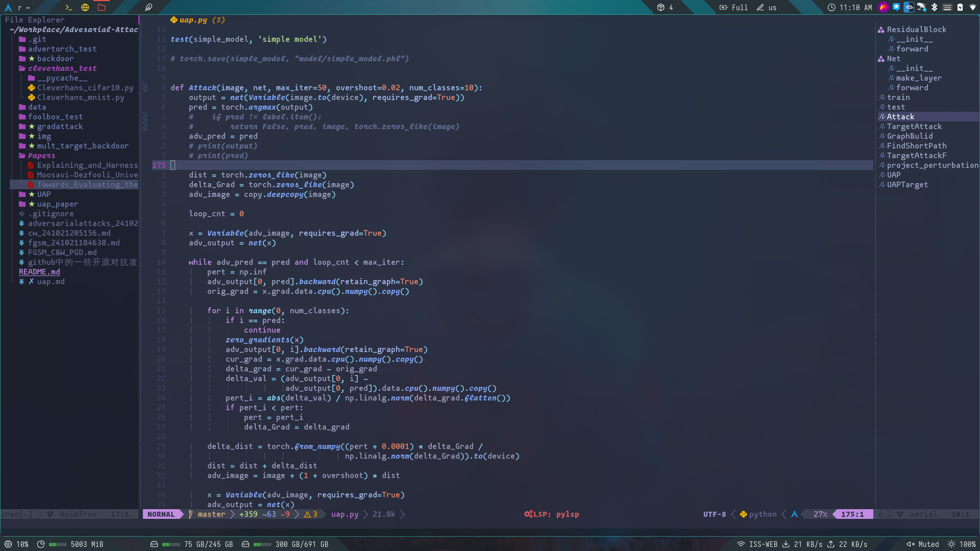Click the feather icon in top bar

(149, 7)
